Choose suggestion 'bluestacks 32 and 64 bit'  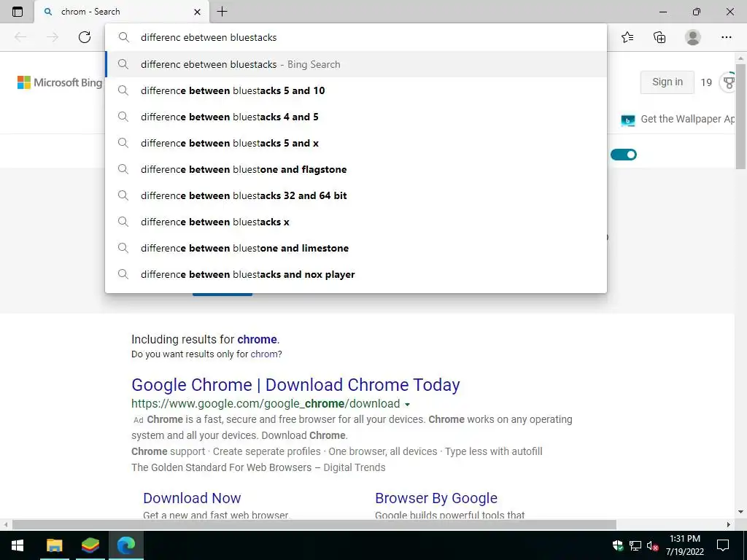tap(356, 195)
